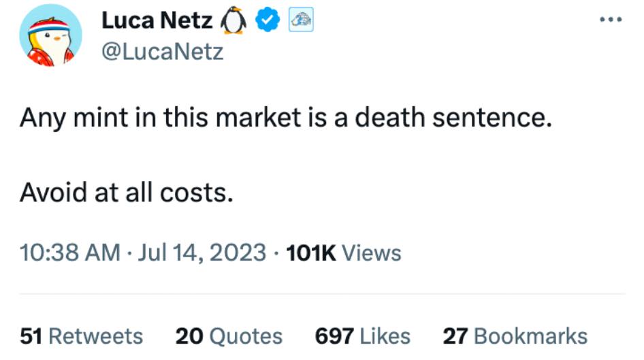This screenshot has width=644, height=360.
Task: View the 101K Views analytics
Action: point(344,252)
